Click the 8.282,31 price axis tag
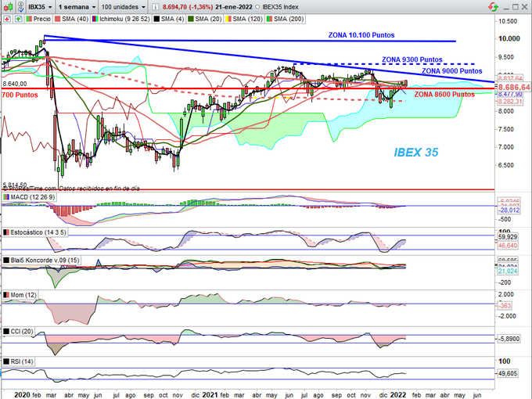Viewport: 532px width, 399px height. tap(510, 101)
